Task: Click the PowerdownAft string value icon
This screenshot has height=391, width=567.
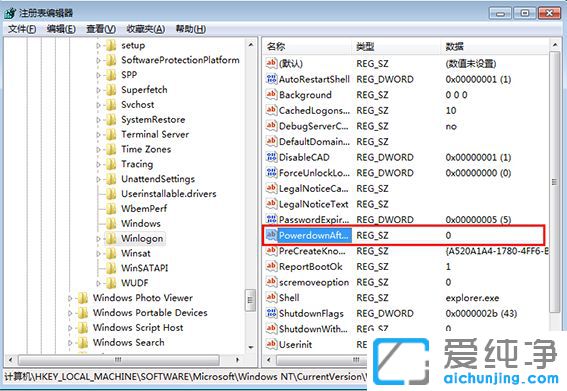Action: (271, 235)
